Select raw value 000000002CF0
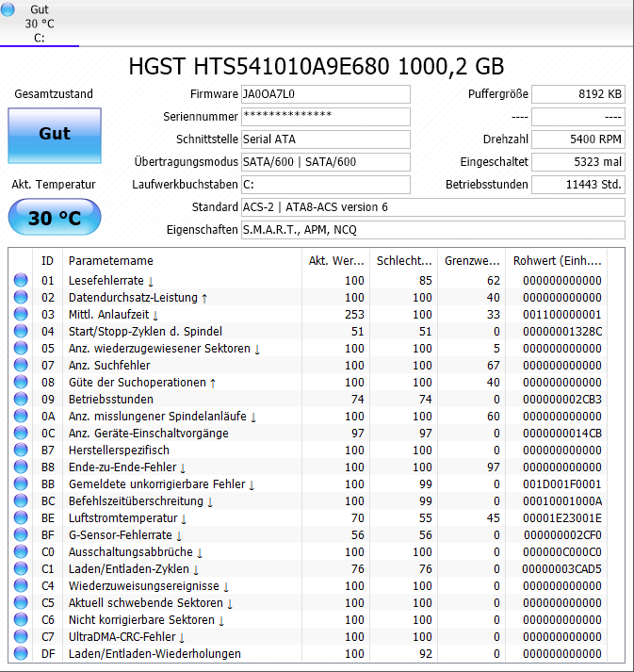Viewport: 634px width, 672px height. 562,535
